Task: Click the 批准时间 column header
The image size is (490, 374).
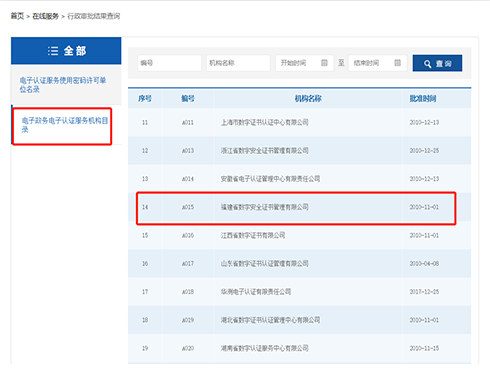Action: 423,98
